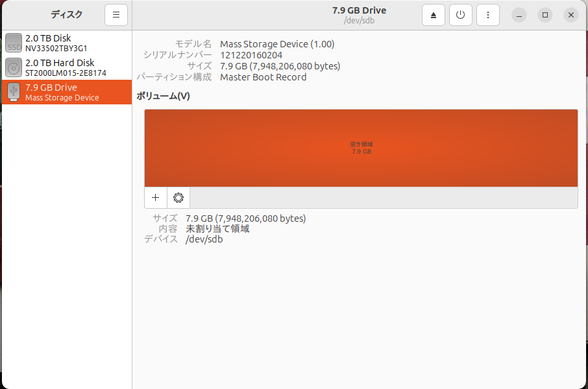Click volume size value below the partition bar

(245, 218)
